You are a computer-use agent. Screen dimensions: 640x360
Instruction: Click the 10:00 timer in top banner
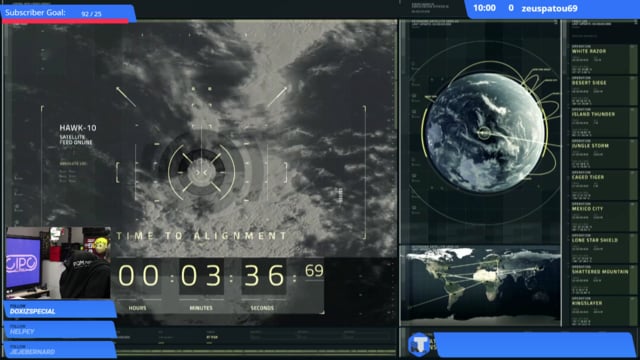(x=484, y=8)
